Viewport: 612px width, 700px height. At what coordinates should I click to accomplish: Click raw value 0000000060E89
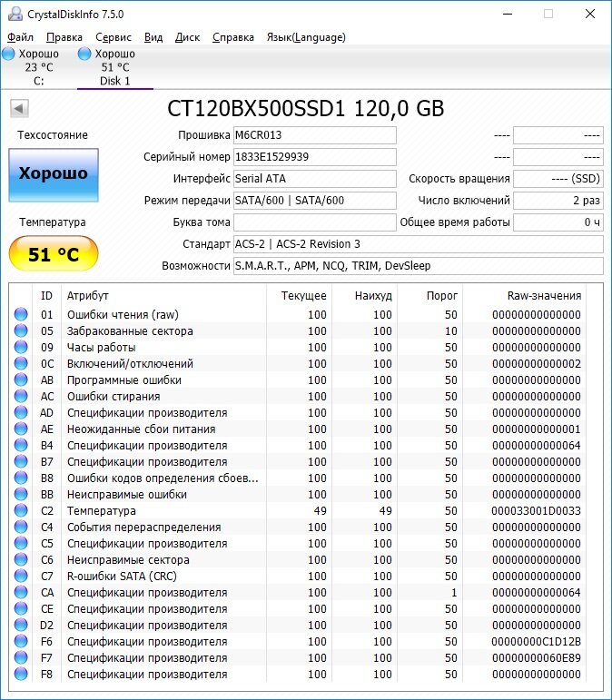click(536, 657)
